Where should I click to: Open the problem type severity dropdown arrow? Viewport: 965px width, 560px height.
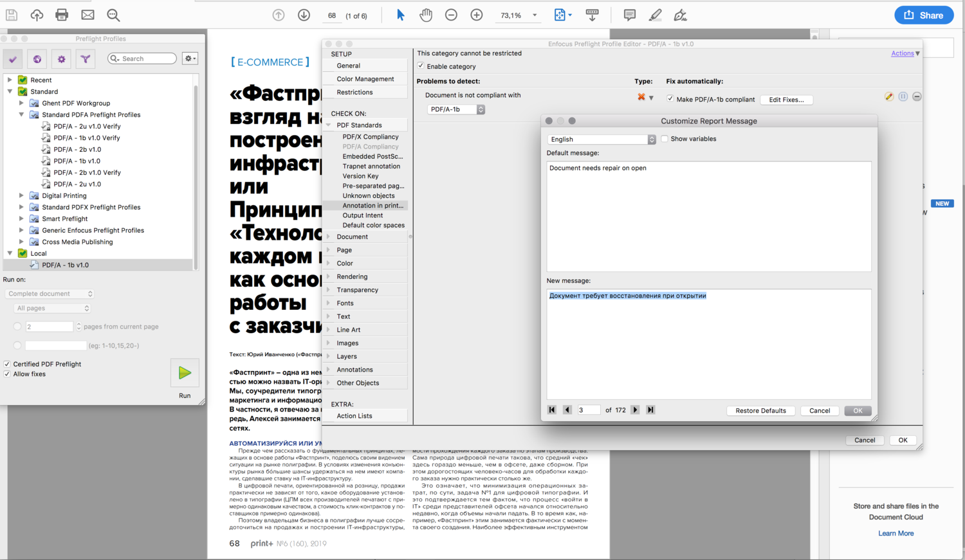[x=651, y=98]
